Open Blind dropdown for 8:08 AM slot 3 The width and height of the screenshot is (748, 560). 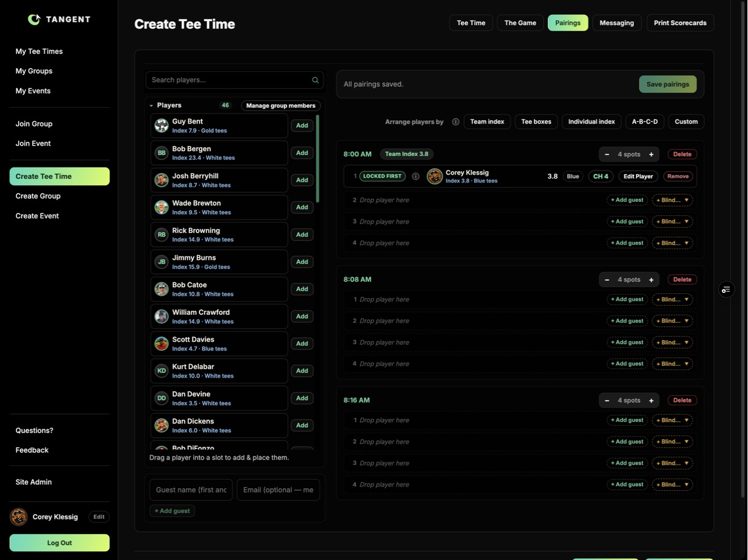click(672, 342)
